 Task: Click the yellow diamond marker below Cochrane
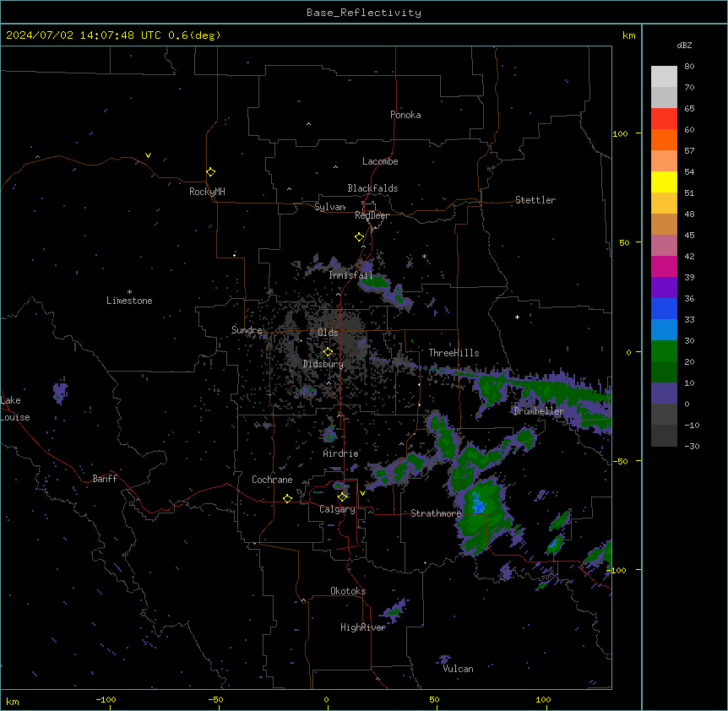pos(287,498)
